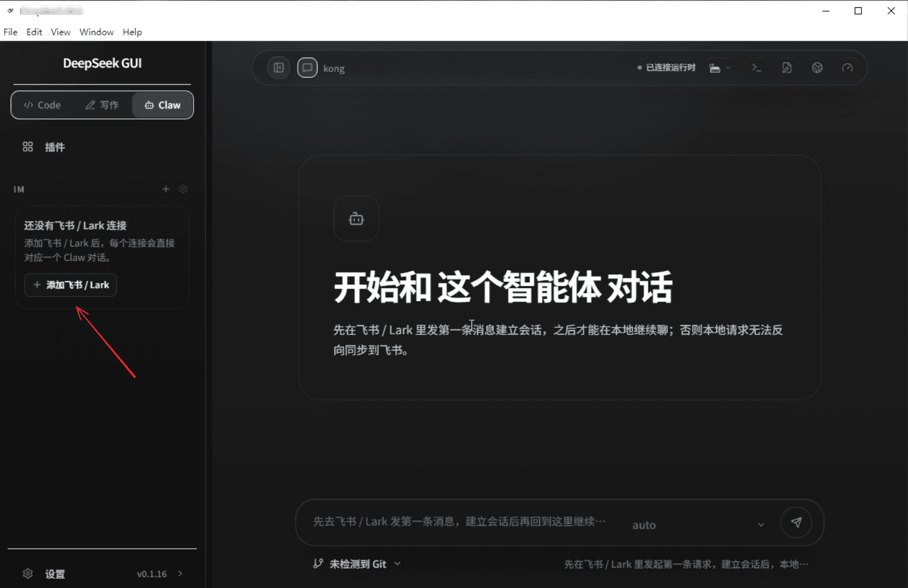Open 插件 plugins page
The image size is (908, 588).
click(x=55, y=147)
